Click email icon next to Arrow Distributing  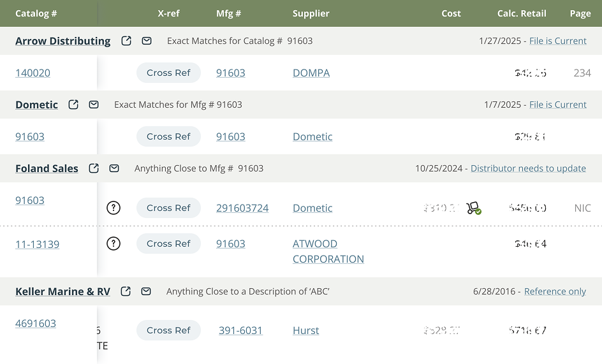[x=147, y=41]
